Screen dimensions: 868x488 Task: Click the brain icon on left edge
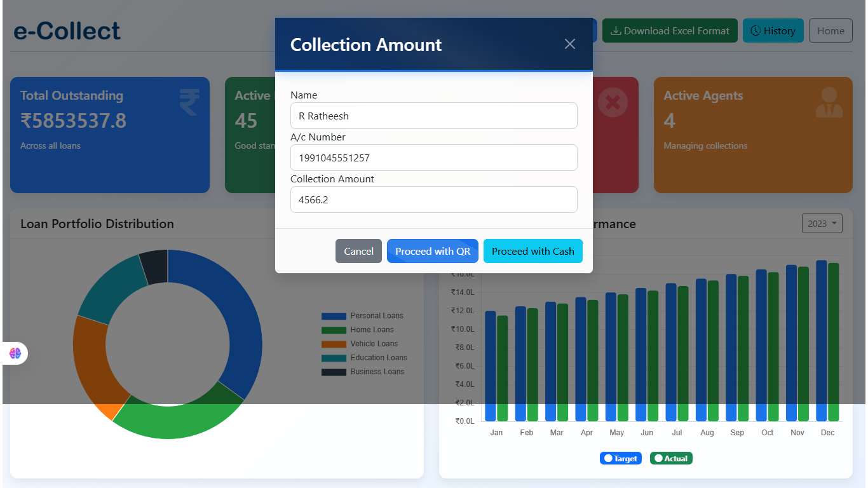tap(15, 353)
